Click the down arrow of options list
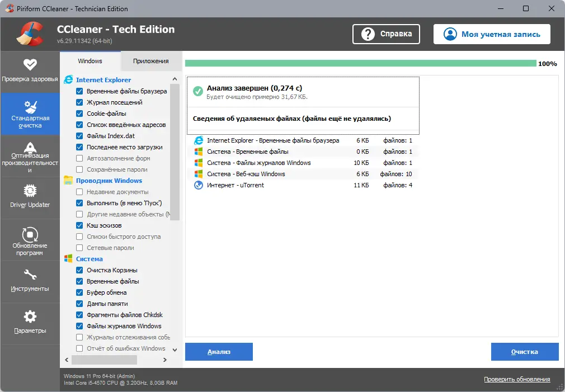This screenshot has height=392, width=565. click(x=175, y=350)
